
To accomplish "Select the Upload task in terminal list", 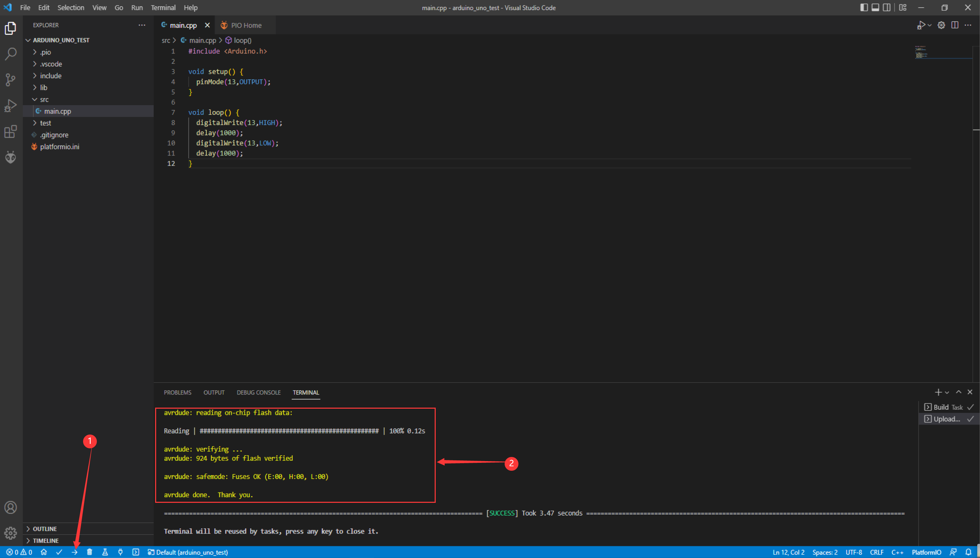I will pos(945,419).
